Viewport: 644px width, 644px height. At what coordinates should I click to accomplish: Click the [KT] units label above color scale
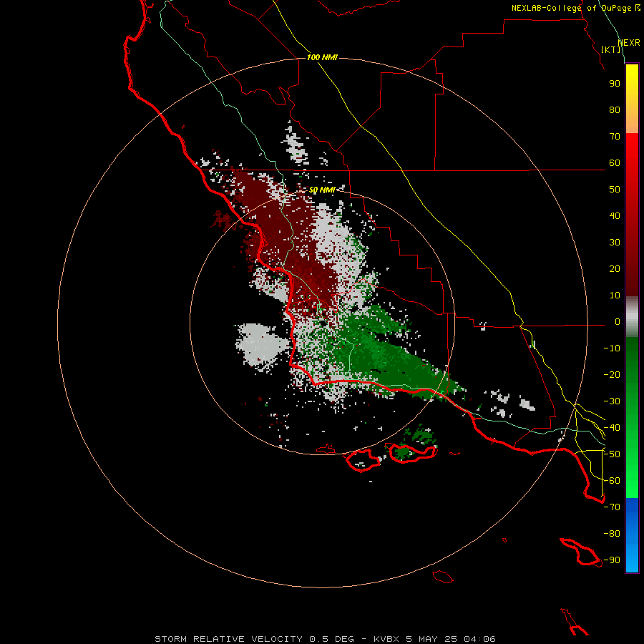click(611, 49)
